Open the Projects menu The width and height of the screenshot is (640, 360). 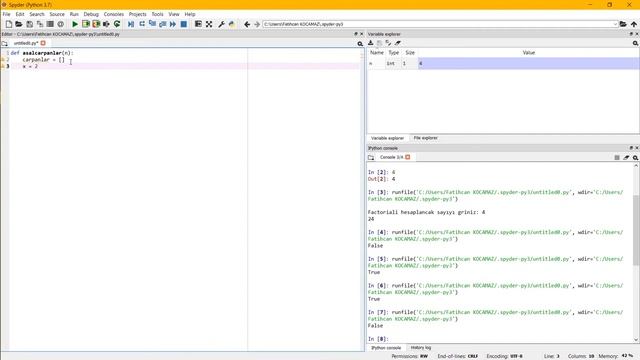pyautogui.click(x=138, y=14)
